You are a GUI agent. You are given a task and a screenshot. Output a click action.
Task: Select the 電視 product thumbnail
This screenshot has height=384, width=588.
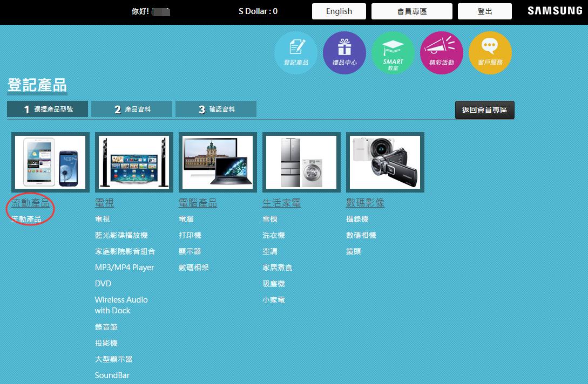click(x=133, y=162)
